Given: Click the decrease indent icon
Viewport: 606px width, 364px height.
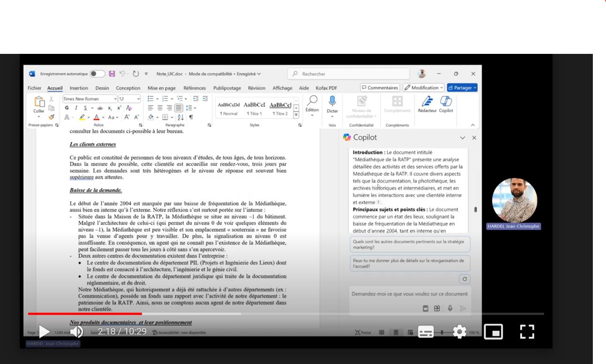Looking at the screenshot, I should coord(196,99).
